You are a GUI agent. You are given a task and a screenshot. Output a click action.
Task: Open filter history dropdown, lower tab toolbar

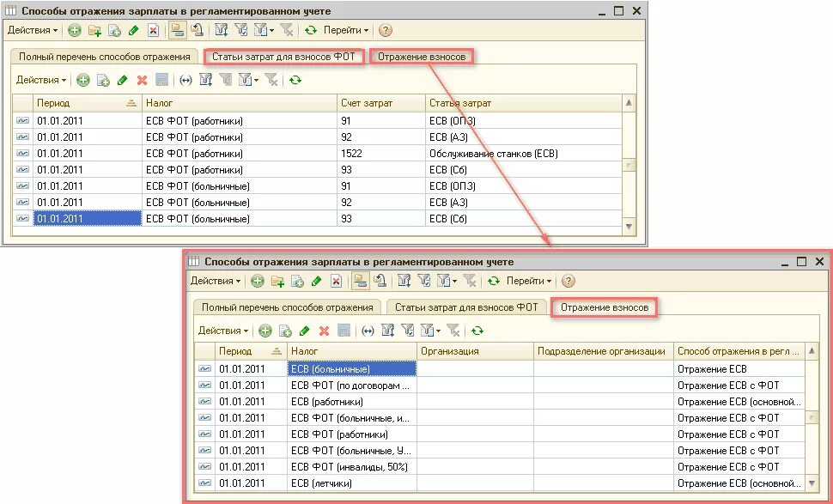pyautogui.click(x=430, y=331)
